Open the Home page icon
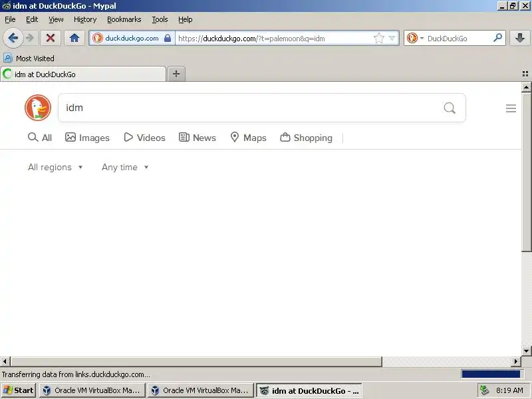The image size is (532, 399). click(x=74, y=38)
